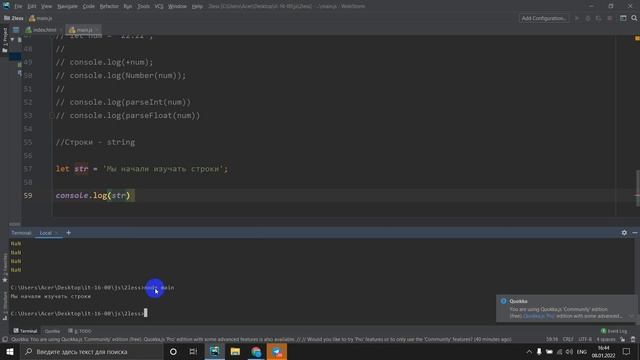Click the toolbar icon left of magnifier
640x360 pixels.
pyautogui.click(x=623, y=18)
